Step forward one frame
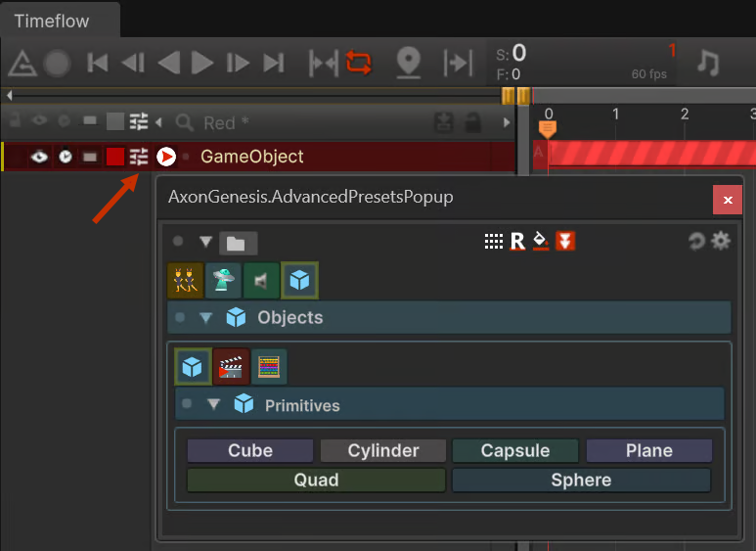Screen dimensions: 756x551 coord(238,63)
